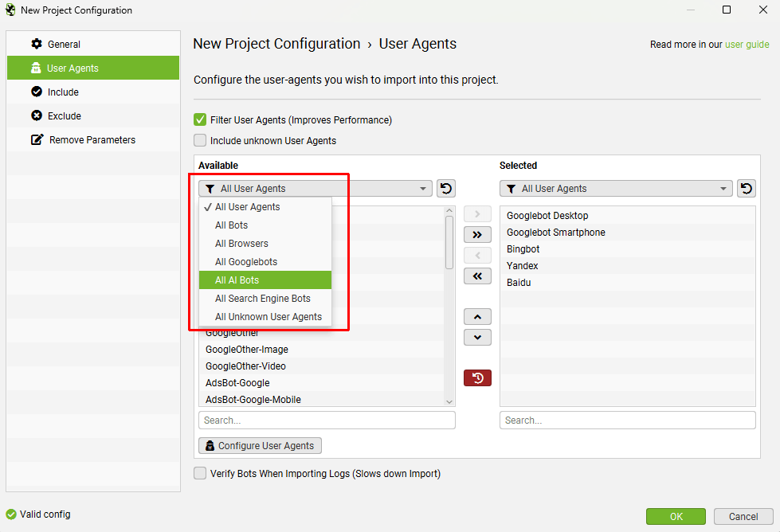780x532 pixels.
Task: Open the Selected panel's All User Agents dropdown
Action: pyautogui.click(x=616, y=188)
